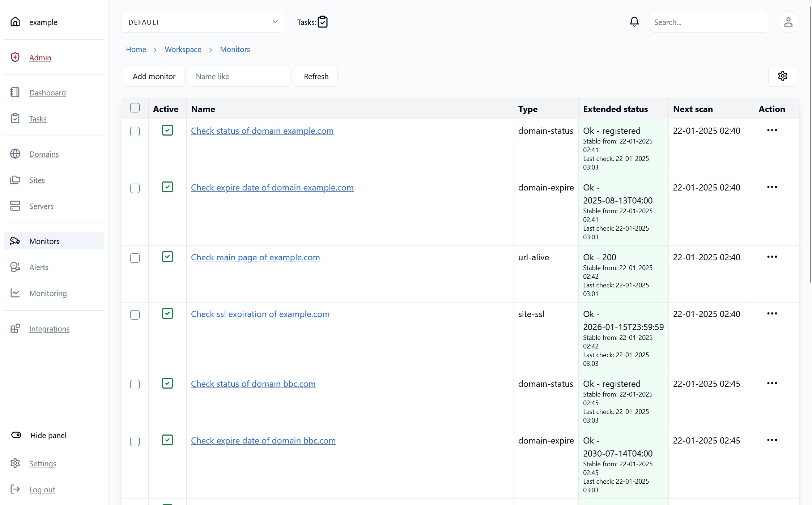
Task: Follow the Workspace breadcrumb link
Action: [183, 49]
